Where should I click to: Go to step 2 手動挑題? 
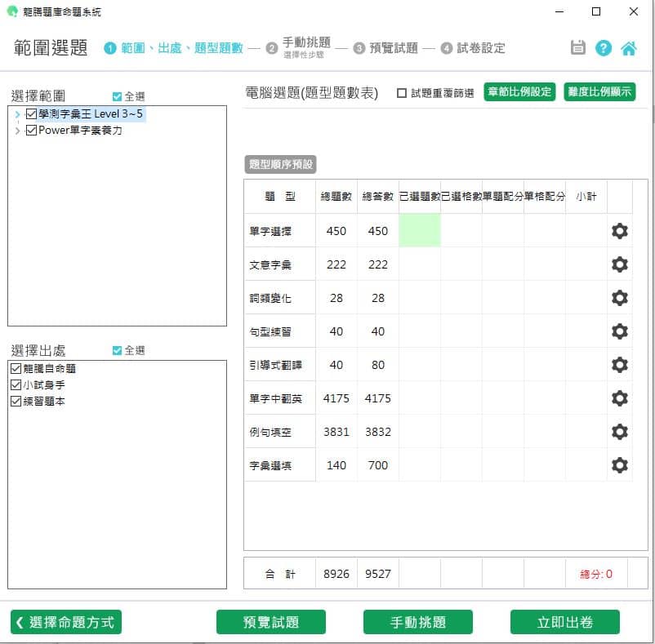[299, 47]
